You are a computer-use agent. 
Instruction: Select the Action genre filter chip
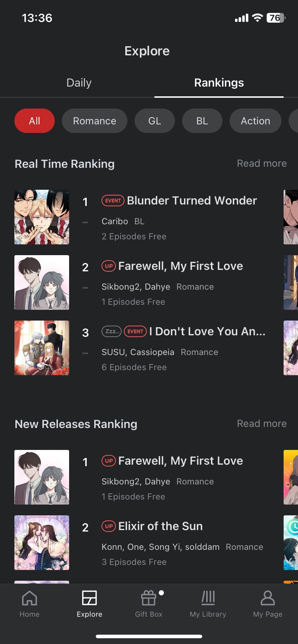[256, 121]
